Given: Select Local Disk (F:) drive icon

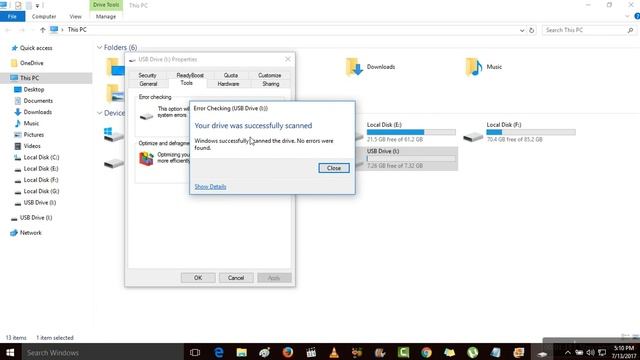Looking at the screenshot, I should tap(473, 137).
